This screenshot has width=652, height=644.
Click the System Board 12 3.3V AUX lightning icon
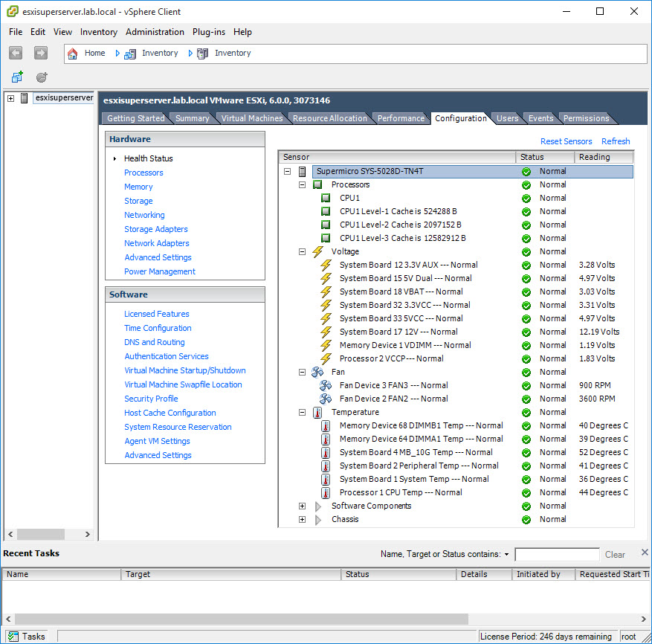326,265
